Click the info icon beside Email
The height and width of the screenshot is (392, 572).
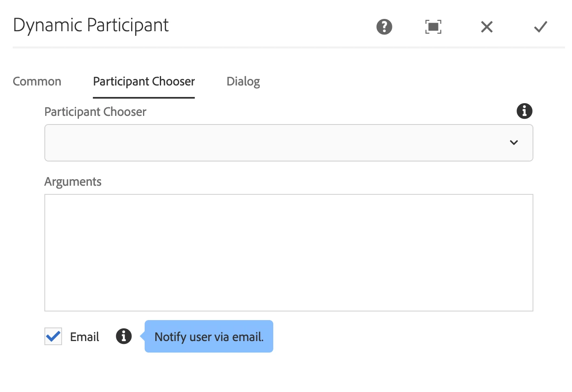(x=124, y=336)
